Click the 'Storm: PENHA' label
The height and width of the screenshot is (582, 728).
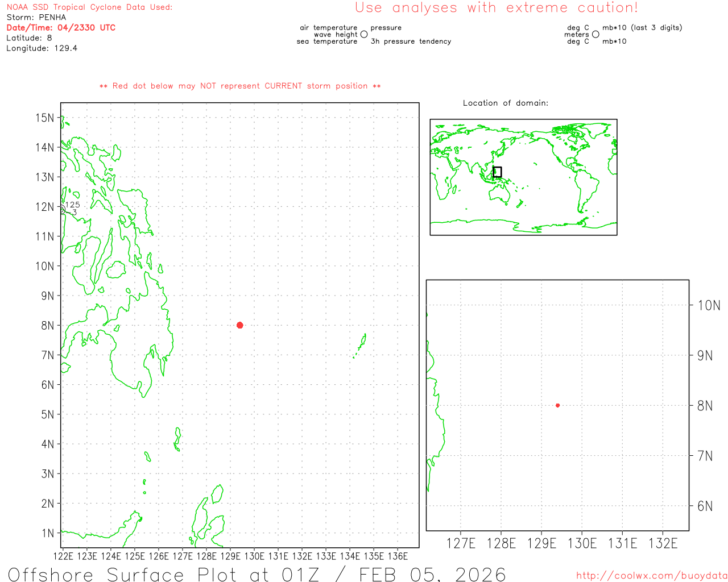click(36, 17)
